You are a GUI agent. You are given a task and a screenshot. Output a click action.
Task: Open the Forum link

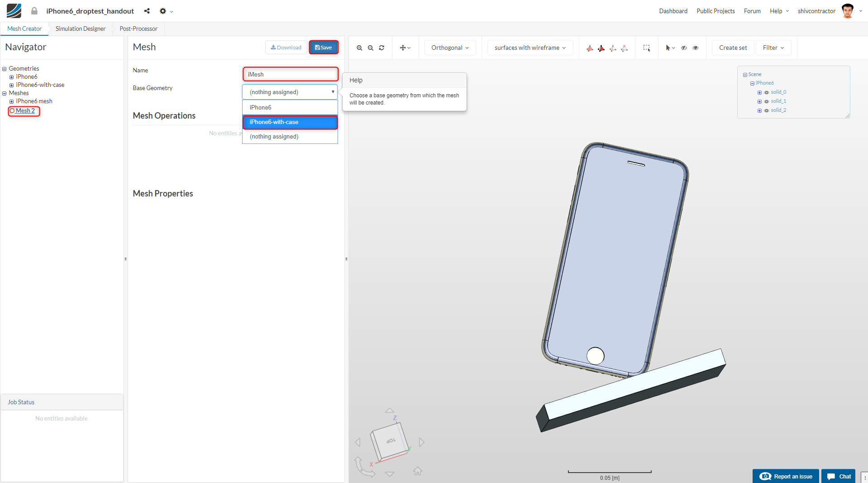(752, 11)
